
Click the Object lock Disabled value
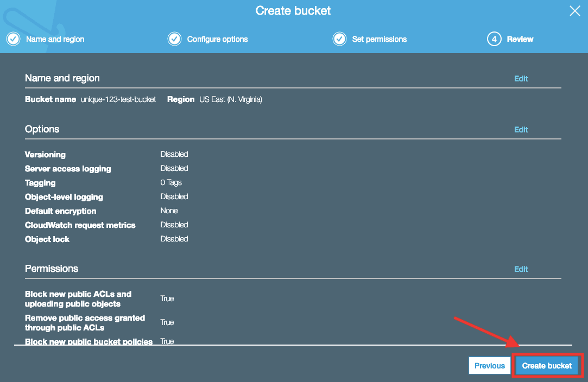tap(174, 239)
